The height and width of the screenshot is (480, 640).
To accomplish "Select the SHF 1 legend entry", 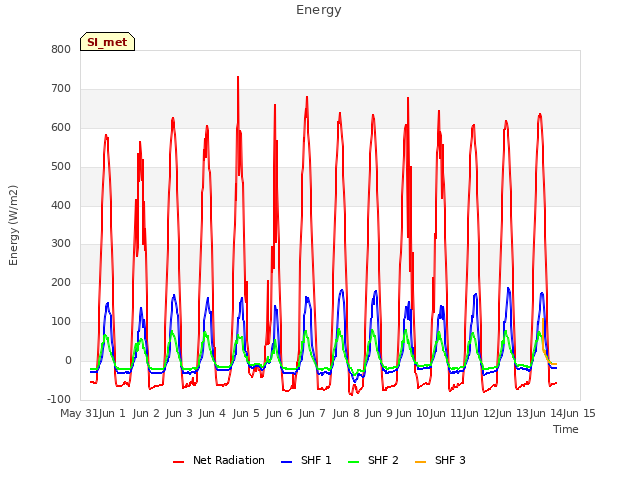I will pos(306,460).
